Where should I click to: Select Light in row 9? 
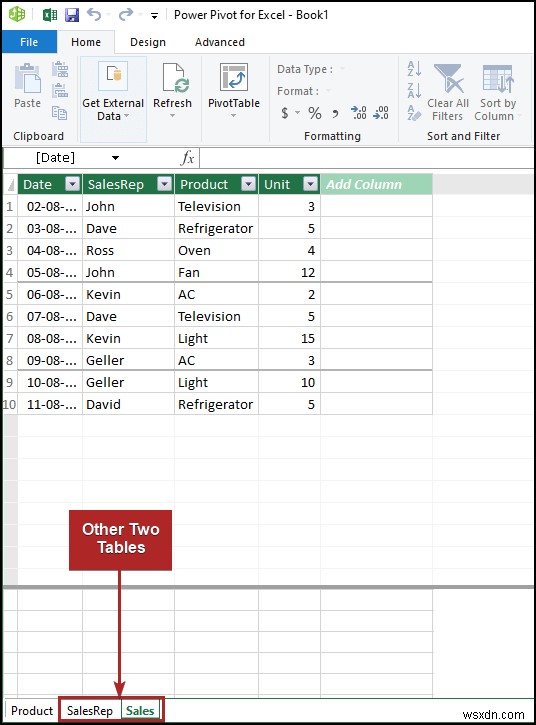click(x=216, y=382)
